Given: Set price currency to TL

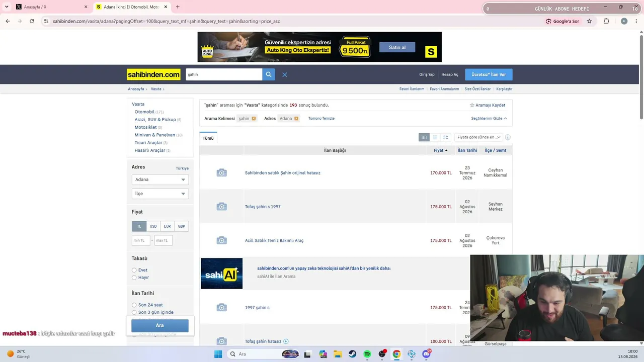Looking at the screenshot, I should tap(139, 226).
